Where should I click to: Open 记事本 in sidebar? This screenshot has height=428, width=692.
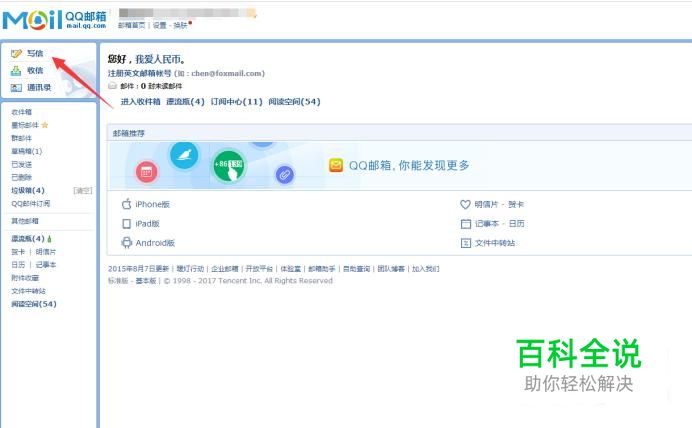[x=46, y=265]
